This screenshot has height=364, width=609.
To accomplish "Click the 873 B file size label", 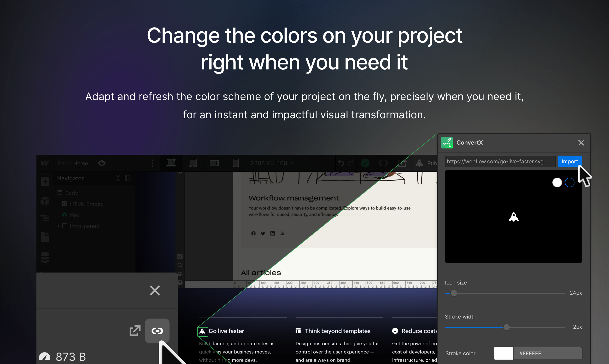I will tap(71, 357).
